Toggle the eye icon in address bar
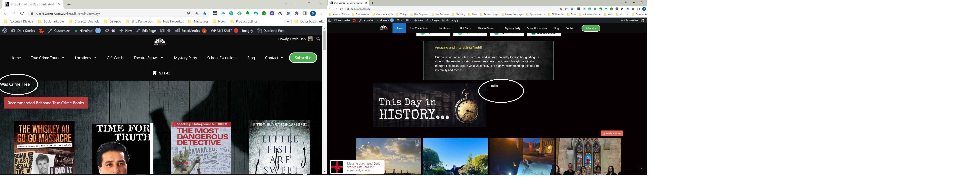980x184 pixels. (x=188, y=13)
